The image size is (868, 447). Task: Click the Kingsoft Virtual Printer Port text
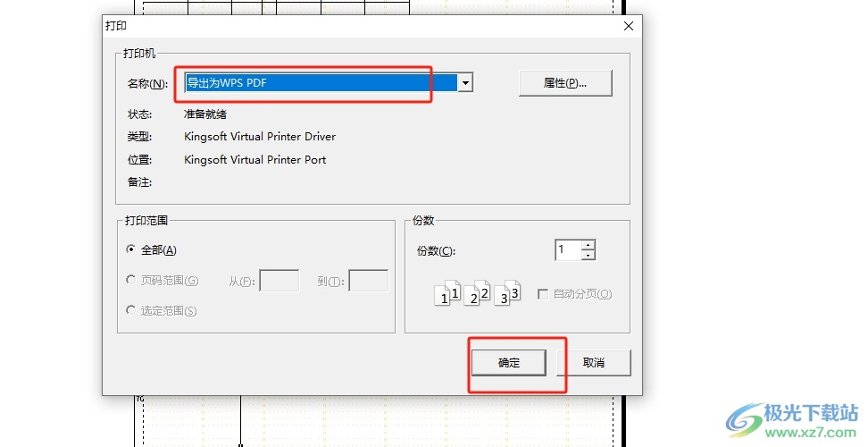click(x=255, y=159)
